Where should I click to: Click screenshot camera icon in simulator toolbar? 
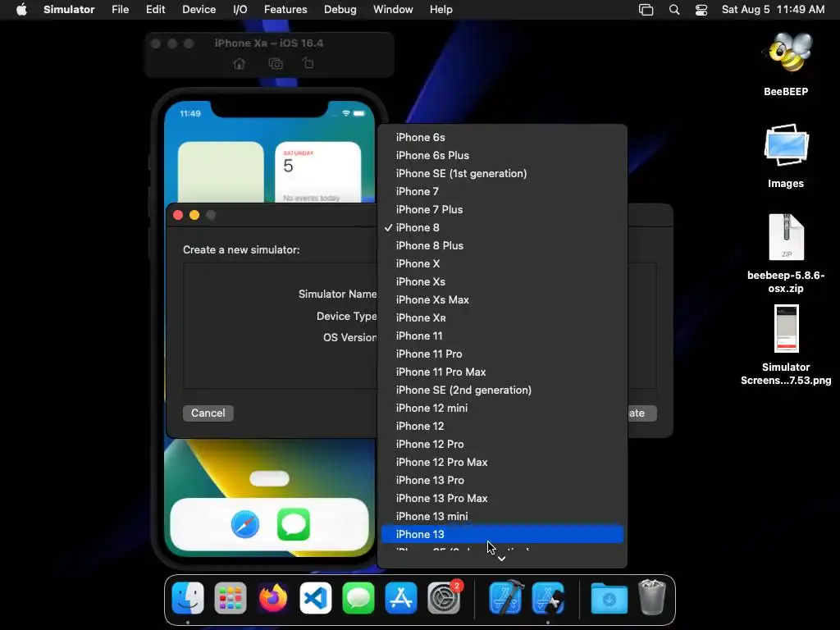pyautogui.click(x=276, y=64)
